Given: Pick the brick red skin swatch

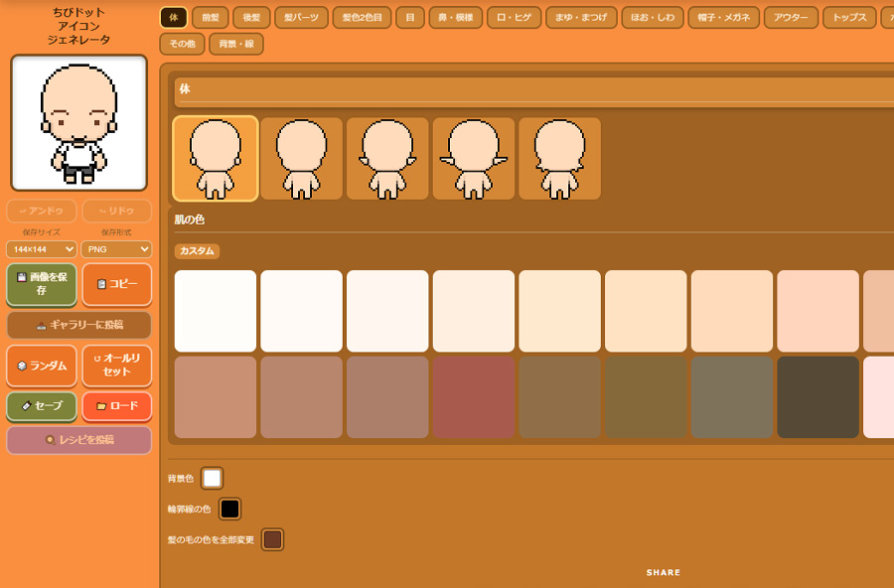Looking at the screenshot, I should coord(474,397).
